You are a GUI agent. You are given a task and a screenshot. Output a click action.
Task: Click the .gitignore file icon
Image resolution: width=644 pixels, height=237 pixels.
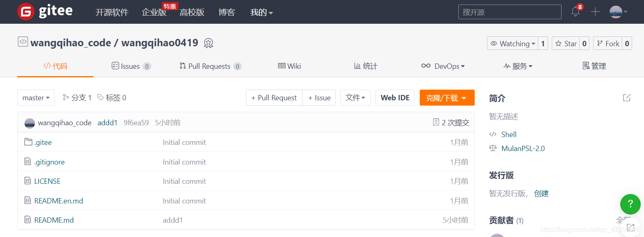click(x=28, y=161)
